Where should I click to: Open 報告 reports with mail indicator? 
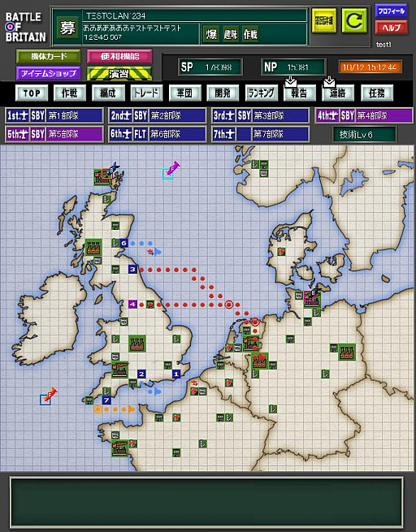click(299, 92)
